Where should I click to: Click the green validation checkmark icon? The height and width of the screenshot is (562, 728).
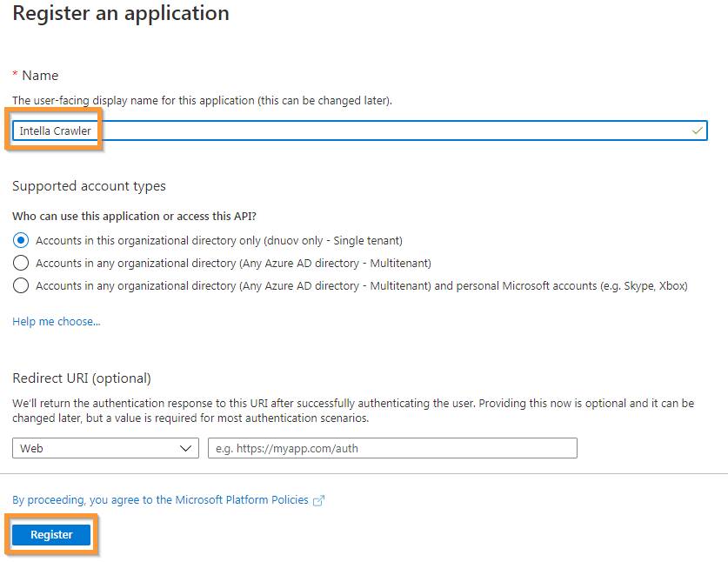click(x=697, y=130)
